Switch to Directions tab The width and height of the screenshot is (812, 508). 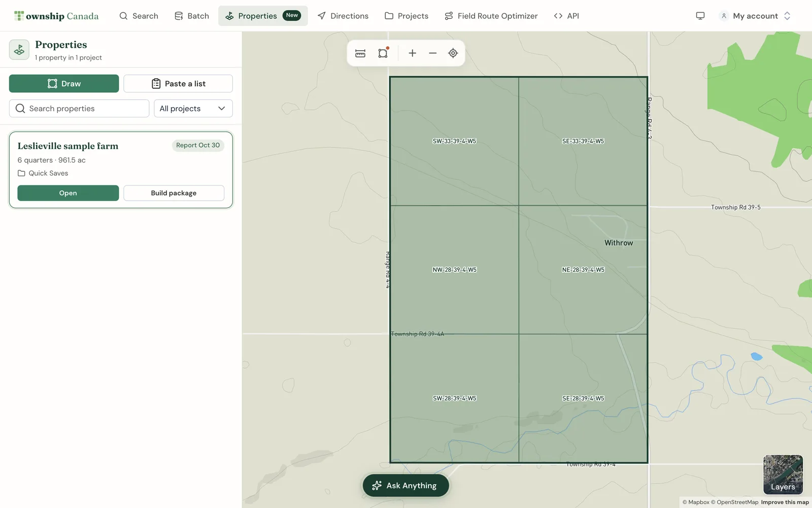coord(343,16)
